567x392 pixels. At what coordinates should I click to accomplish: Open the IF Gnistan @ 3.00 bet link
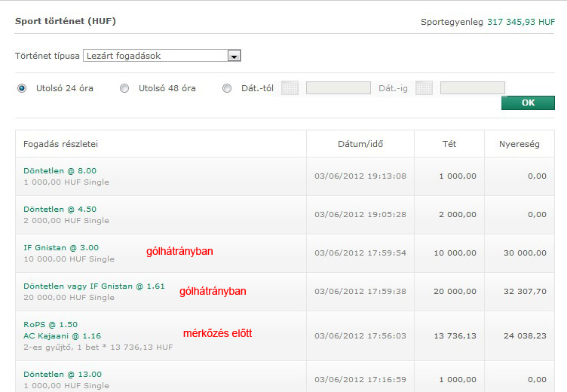pyautogui.click(x=61, y=248)
